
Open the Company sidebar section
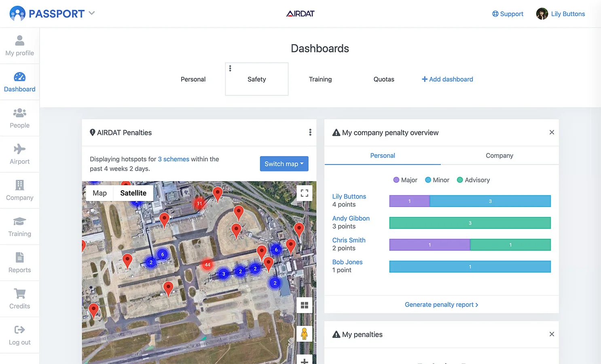coord(19,190)
